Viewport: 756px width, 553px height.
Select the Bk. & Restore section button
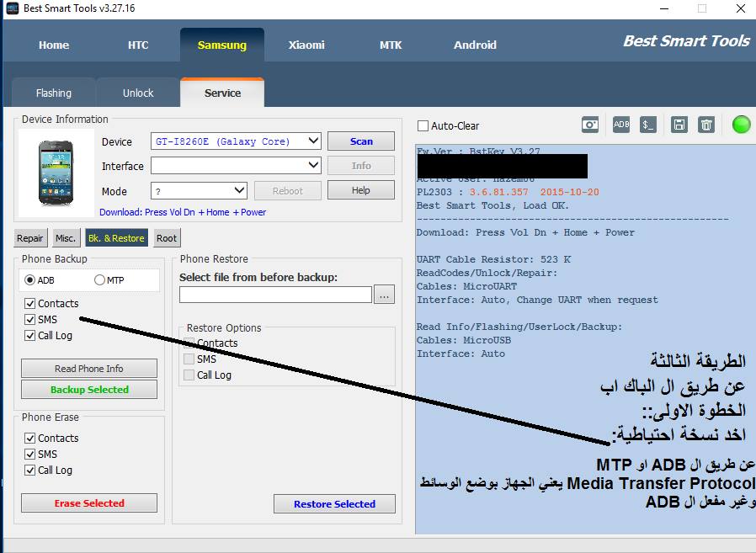pos(116,237)
